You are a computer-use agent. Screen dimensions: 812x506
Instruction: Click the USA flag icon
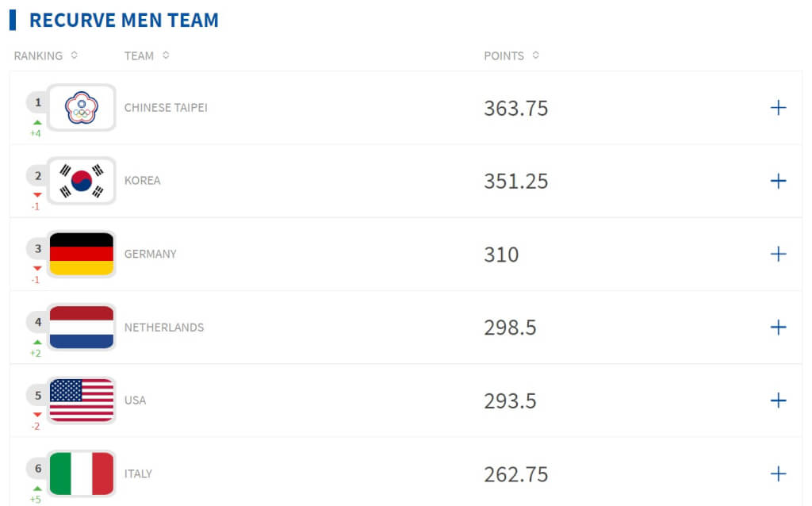pyautogui.click(x=81, y=401)
